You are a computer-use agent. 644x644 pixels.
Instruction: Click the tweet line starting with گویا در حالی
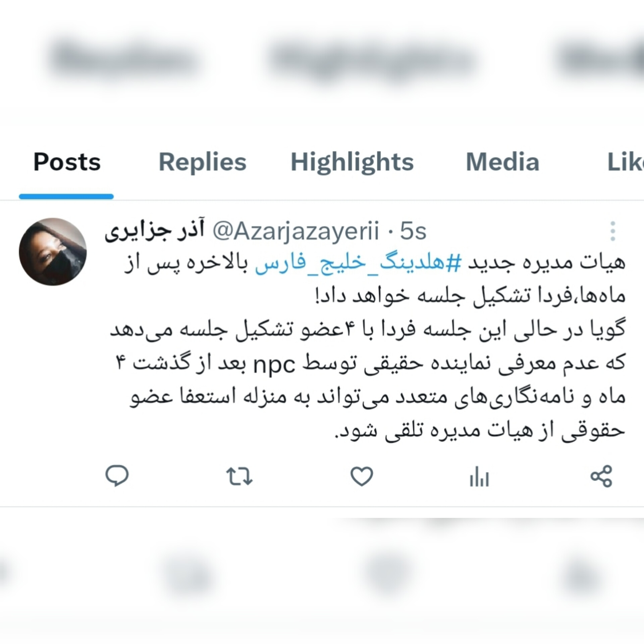point(368,330)
